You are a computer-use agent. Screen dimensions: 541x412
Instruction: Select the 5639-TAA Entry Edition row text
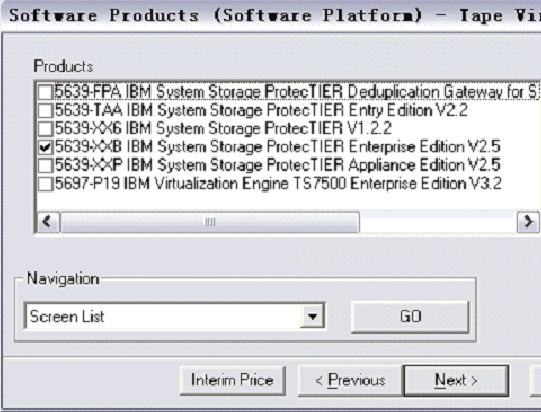[x=261, y=110]
